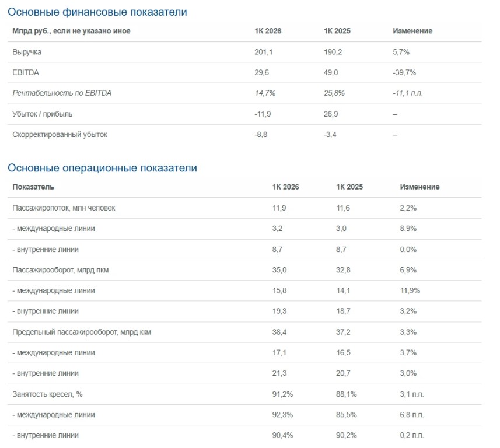
Task: Click 'Предельный пассажирооборот, млрд ккм' label
Action: pos(82,332)
